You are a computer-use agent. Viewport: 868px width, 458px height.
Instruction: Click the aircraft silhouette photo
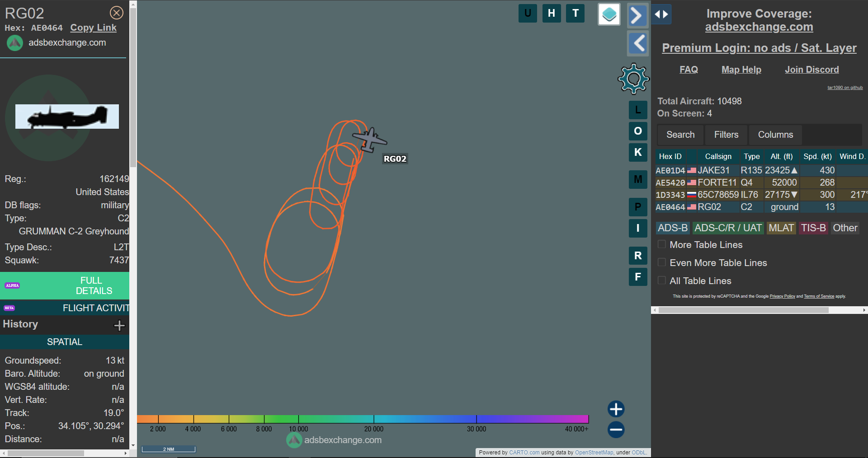[67, 117]
